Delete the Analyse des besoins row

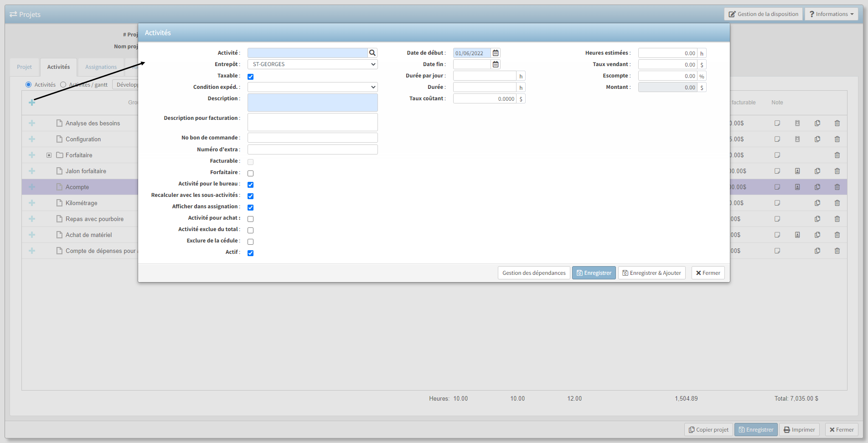pos(837,123)
